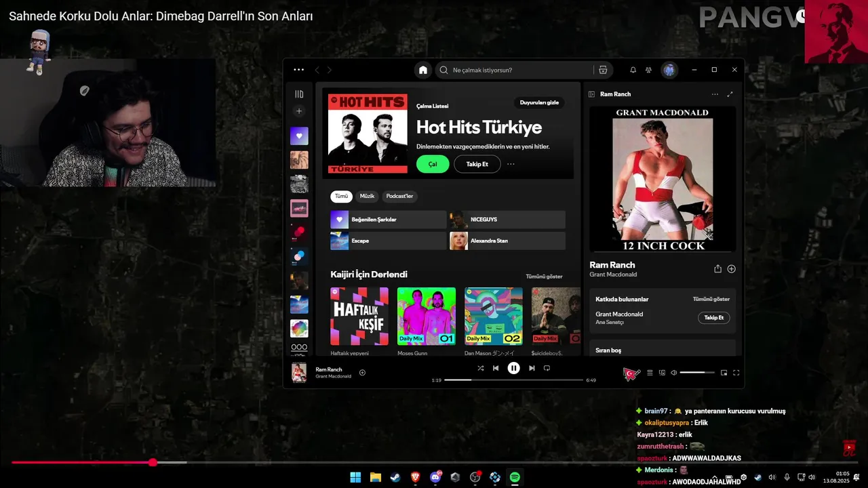
Task: Select the Podcast'ler filter chip
Action: tap(399, 196)
